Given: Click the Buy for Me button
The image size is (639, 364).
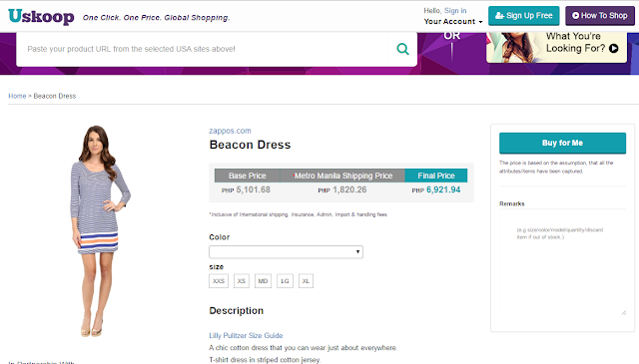Looking at the screenshot, I should [x=562, y=143].
